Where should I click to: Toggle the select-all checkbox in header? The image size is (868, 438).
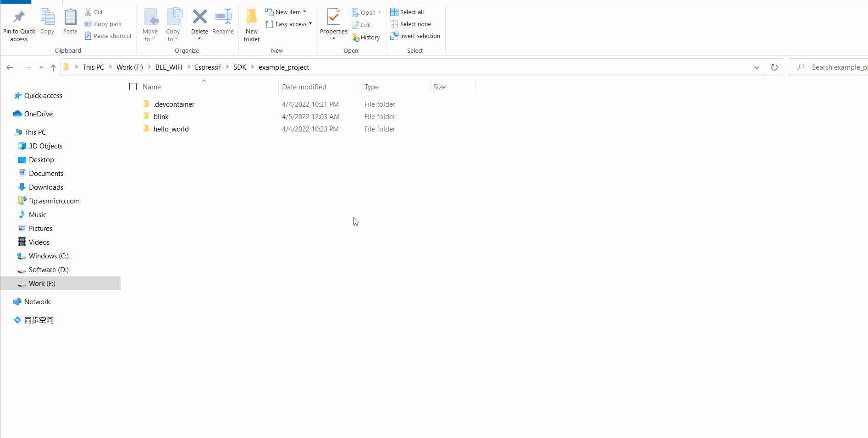point(133,87)
